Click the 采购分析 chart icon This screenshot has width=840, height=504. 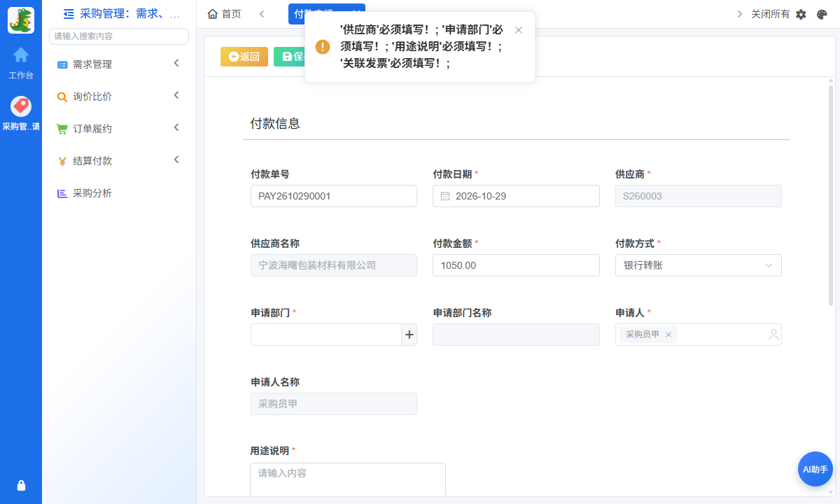tap(62, 193)
